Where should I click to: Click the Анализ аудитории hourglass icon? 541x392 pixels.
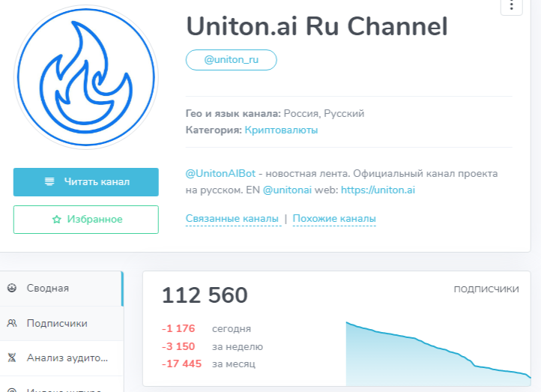12,358
